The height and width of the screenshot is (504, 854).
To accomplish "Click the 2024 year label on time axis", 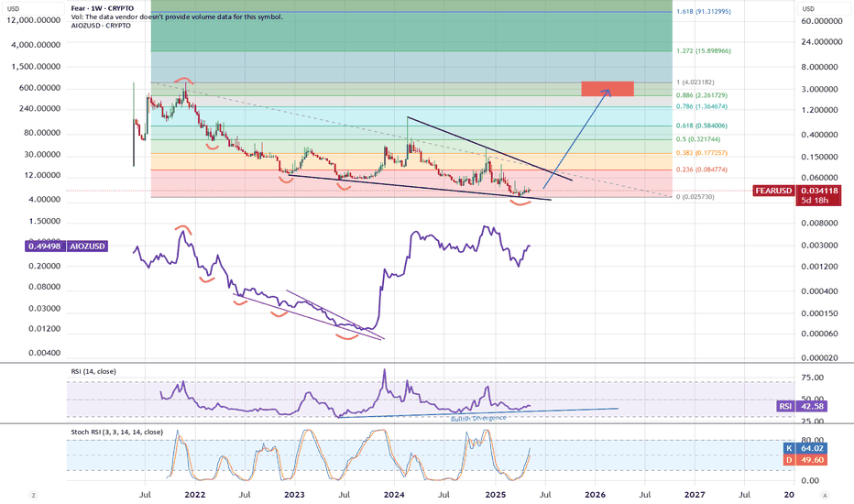I will pos(394,495).
